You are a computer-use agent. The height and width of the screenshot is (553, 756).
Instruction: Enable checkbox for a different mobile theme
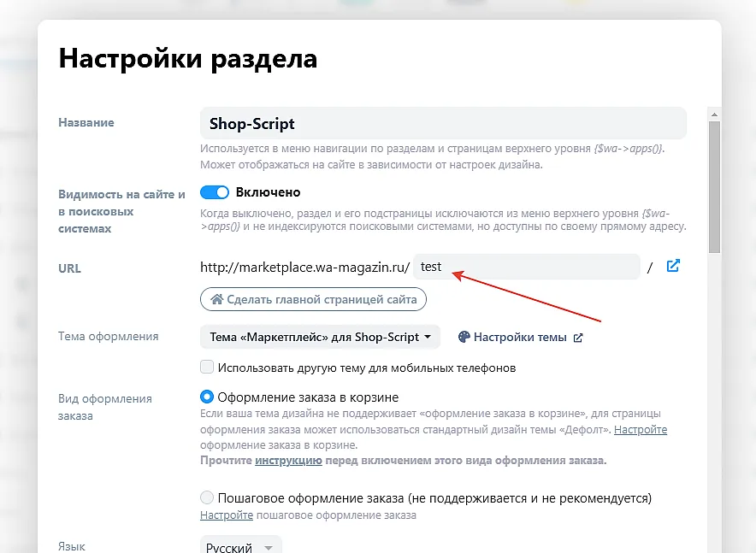[x=207, y=366]
